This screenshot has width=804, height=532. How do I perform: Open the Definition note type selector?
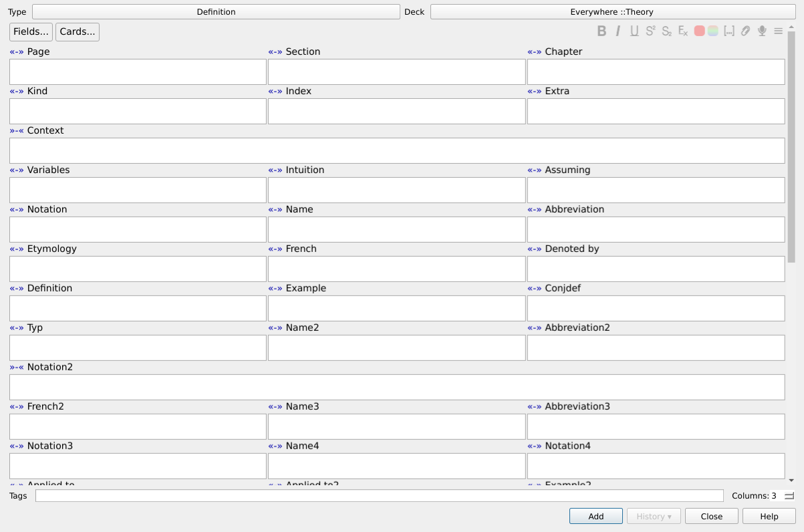coord(216,12)
